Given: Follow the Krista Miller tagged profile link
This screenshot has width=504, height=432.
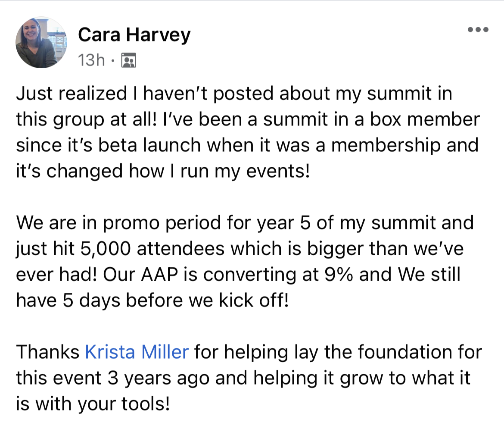Looking at the screenshot, I should [137, 352].
